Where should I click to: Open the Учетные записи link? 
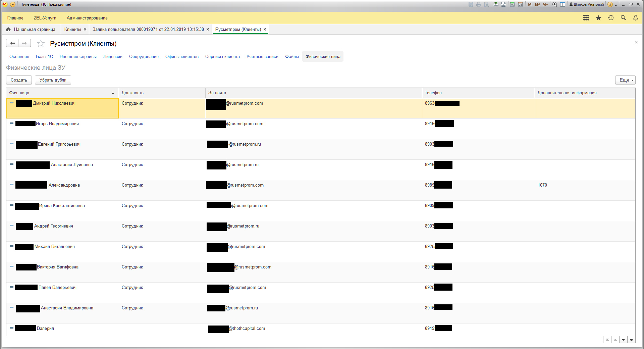pos(262,57)
